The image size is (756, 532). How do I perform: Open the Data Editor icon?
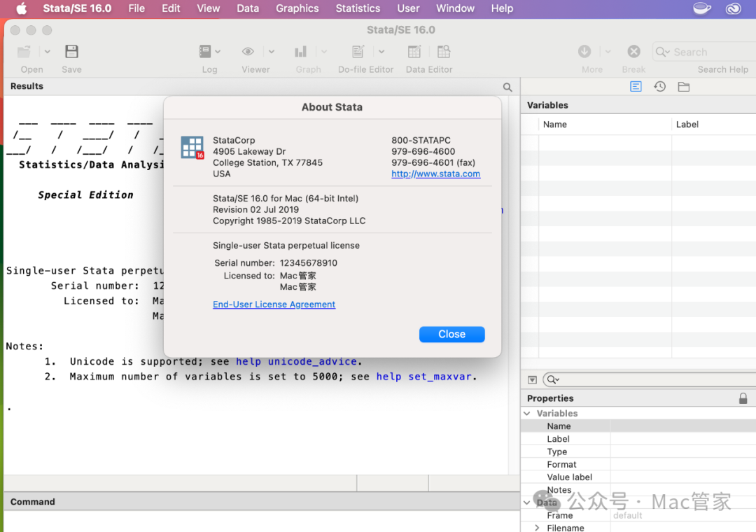[x=415, y=52]
